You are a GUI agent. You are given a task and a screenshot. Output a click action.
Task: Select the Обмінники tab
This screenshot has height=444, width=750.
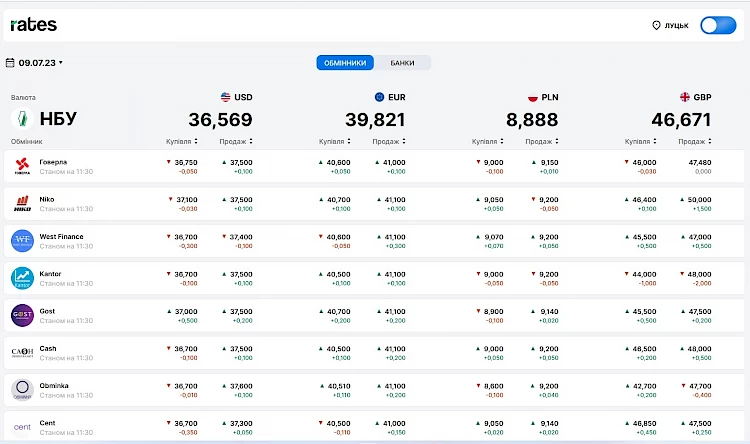[x=345, y=63]
